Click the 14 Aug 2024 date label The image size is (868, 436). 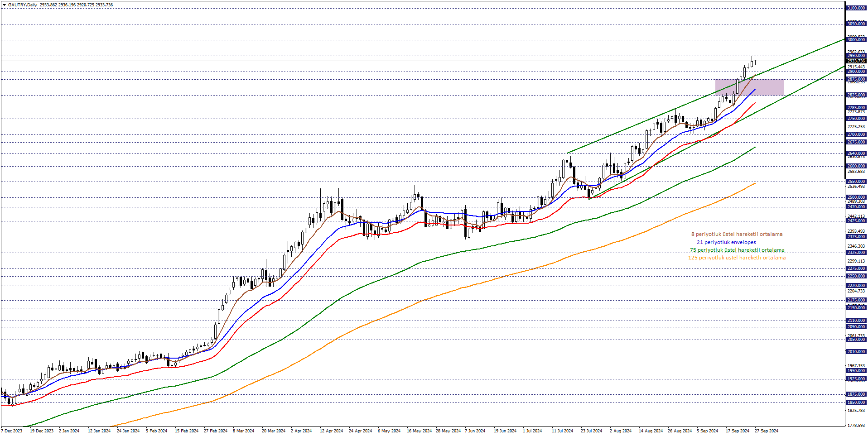click(651, 431)
